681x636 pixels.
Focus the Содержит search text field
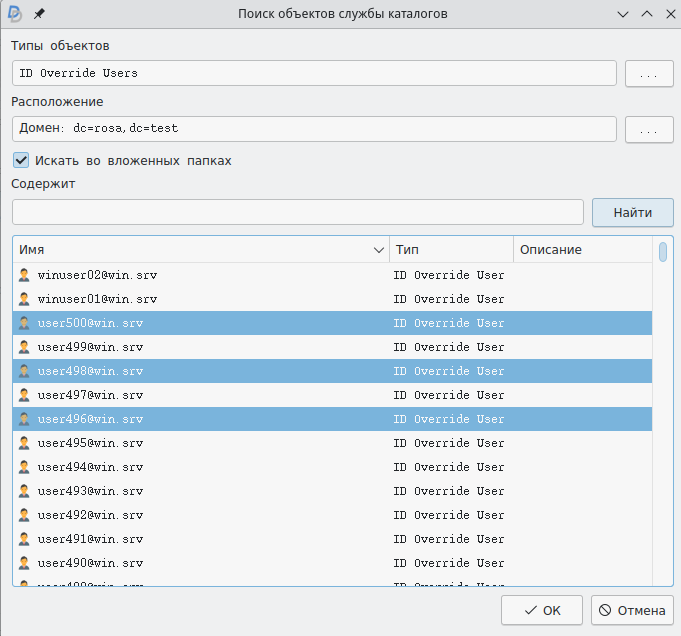pyautogui.click(x=297, y=212)
